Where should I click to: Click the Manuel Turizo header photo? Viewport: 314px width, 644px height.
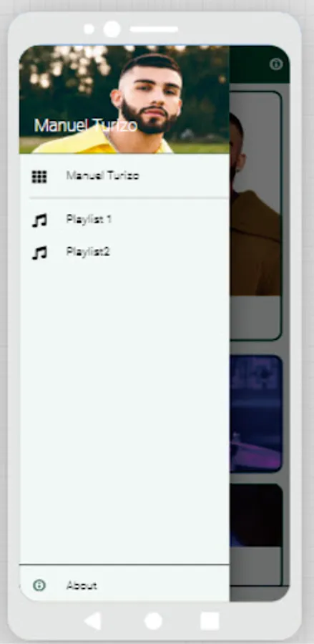[x=124, y=99]
